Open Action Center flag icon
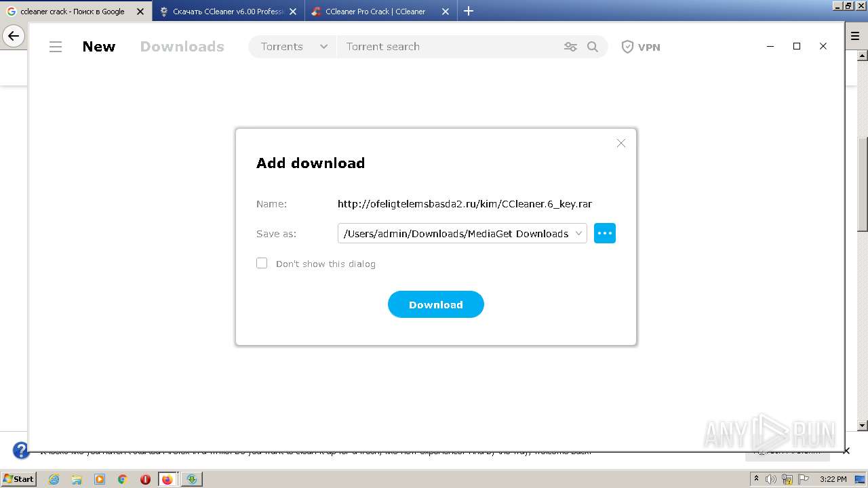Viewport: 868px width, 488px height. click(802, 479)
